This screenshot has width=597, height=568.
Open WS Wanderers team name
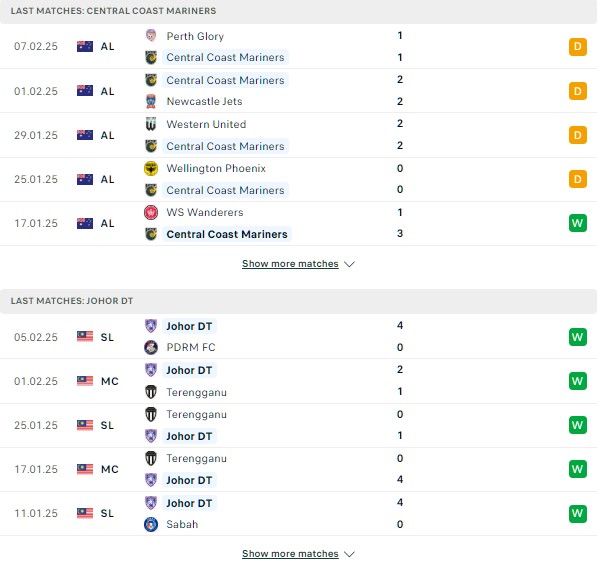[x=204, y=212]
